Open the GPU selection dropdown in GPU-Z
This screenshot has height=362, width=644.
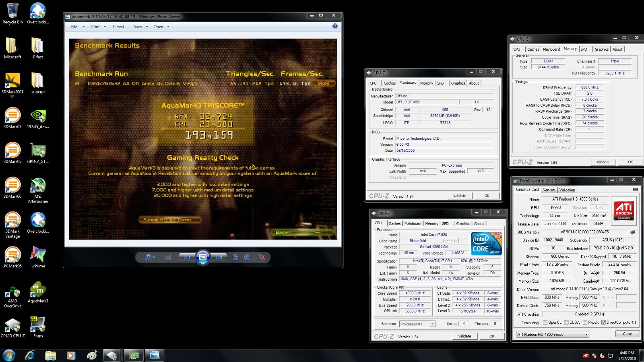(552, 334)
